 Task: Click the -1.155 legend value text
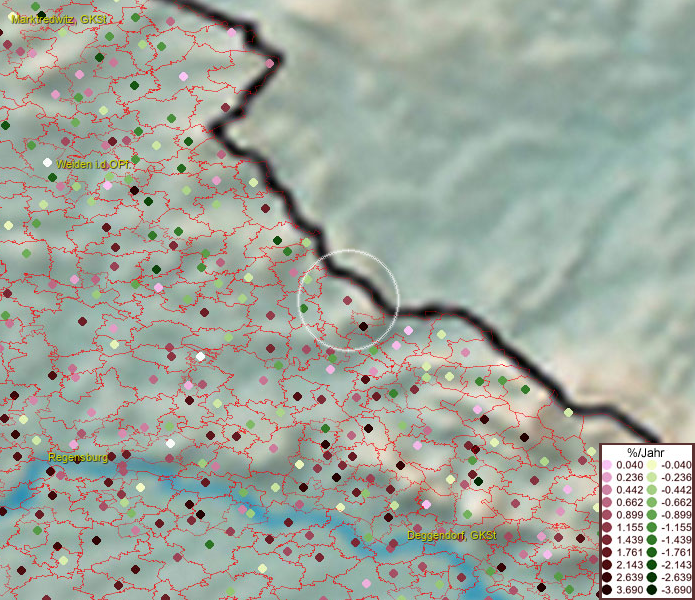pyautogui.click(x=676, y=527)
